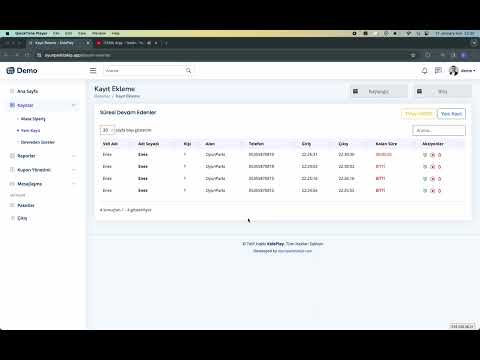Open Paketler in sidebar
Screen dimensions: 480x360
[x=26, y=205]
